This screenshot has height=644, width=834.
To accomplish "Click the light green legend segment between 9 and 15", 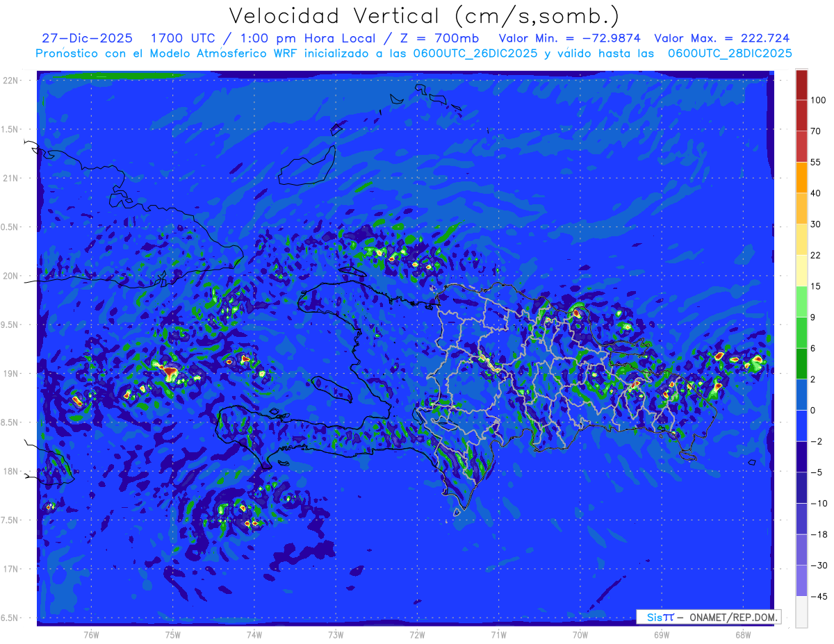I will (x=801, y=301).
